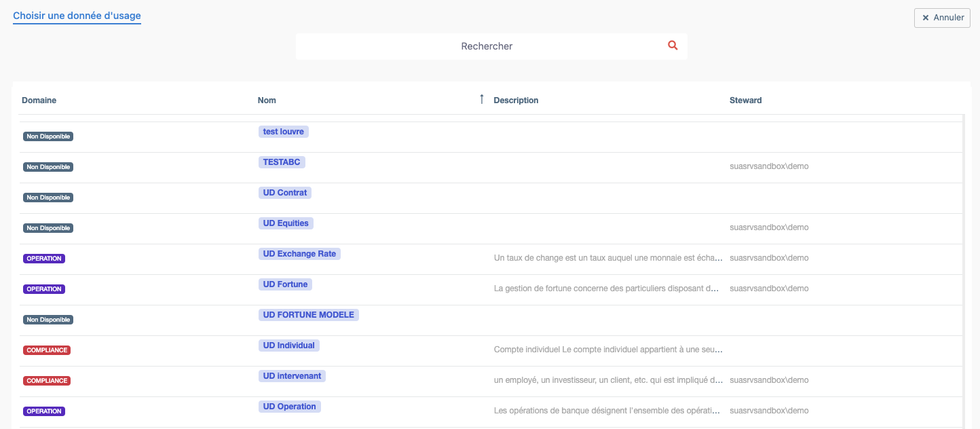
Task: Click the Annuler cancel button
Action: [942, 18]
